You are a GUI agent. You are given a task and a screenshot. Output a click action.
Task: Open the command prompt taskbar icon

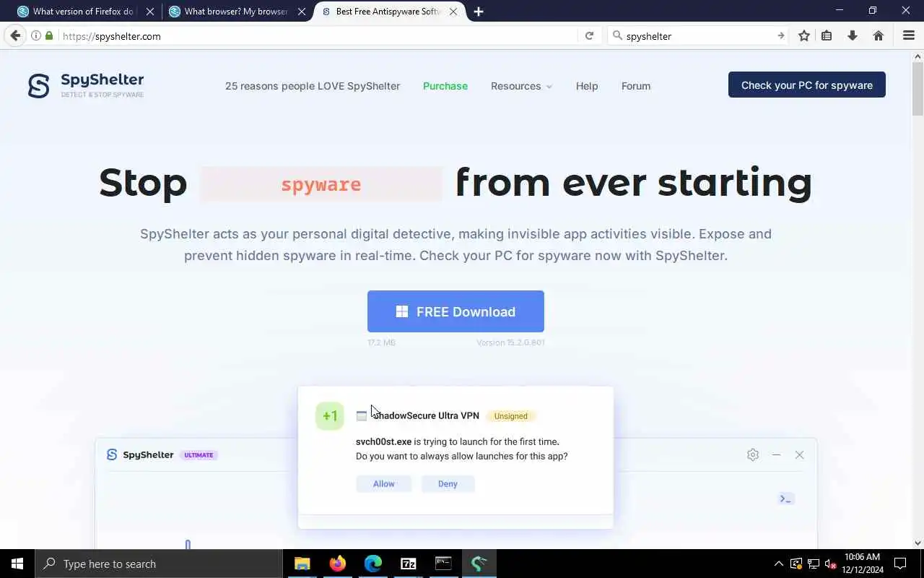[x=443, y=564]
